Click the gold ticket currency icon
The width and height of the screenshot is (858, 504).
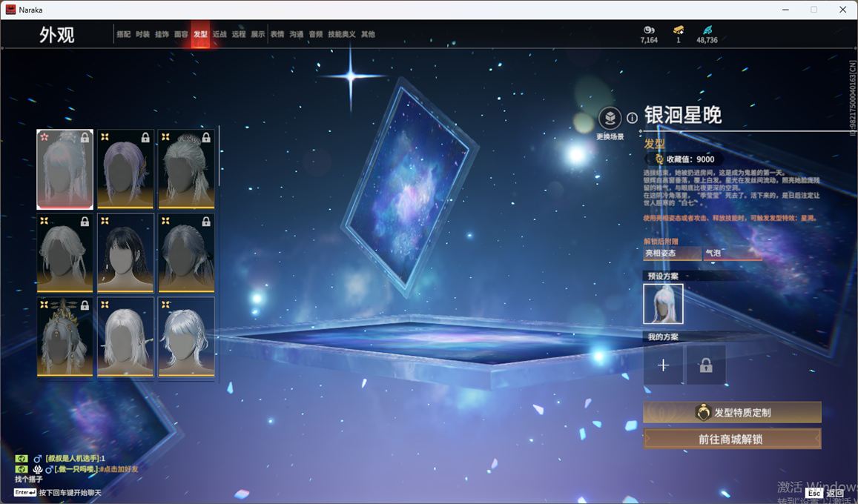(x=678, y=30)
